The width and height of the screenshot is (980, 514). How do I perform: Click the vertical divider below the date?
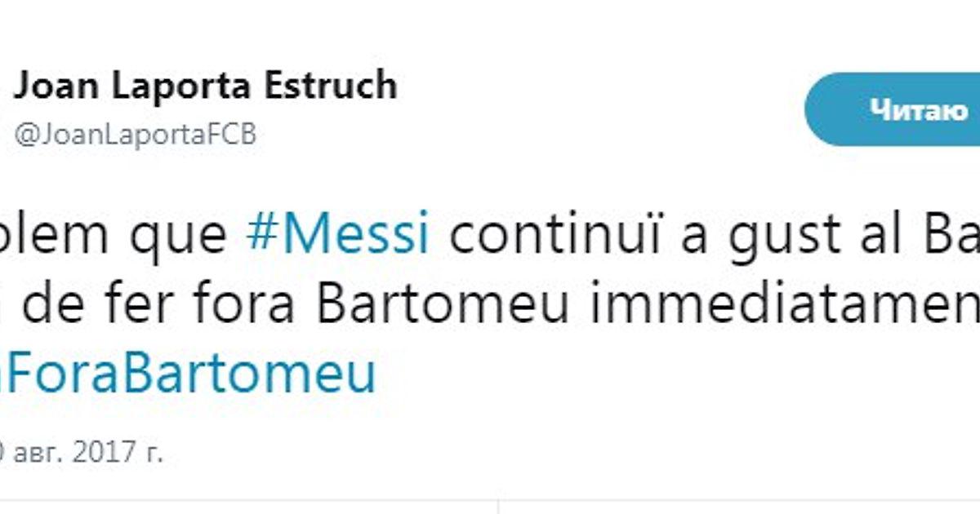pyautogui.click(x=498, y=507)
